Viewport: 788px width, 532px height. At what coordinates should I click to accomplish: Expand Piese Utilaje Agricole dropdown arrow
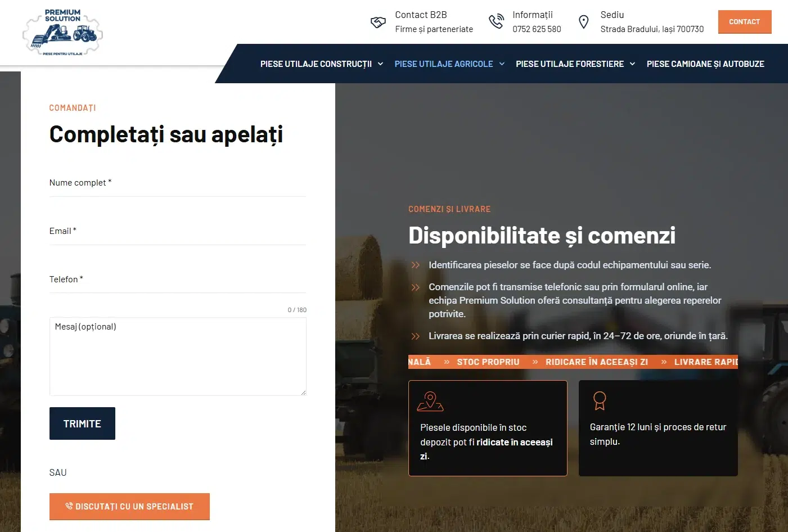502,64
